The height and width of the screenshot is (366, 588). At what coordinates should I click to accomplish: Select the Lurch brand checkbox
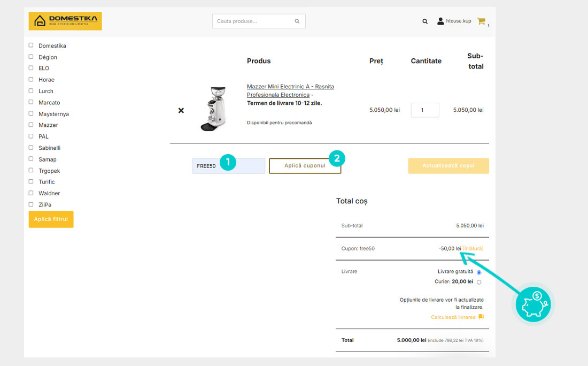(31, 90)
